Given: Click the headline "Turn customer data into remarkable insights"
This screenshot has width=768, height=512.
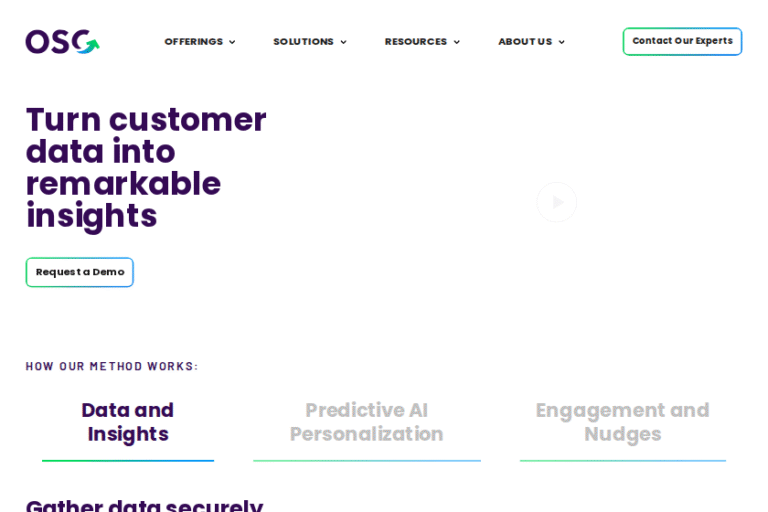Looking at the screenshot, I should click(146, 167).
